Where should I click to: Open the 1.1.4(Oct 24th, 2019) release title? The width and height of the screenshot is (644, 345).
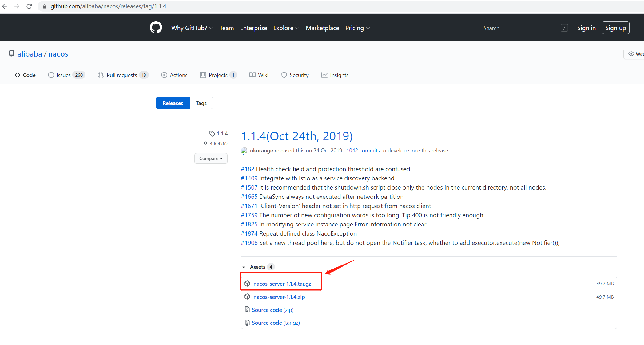coord(297,136)
